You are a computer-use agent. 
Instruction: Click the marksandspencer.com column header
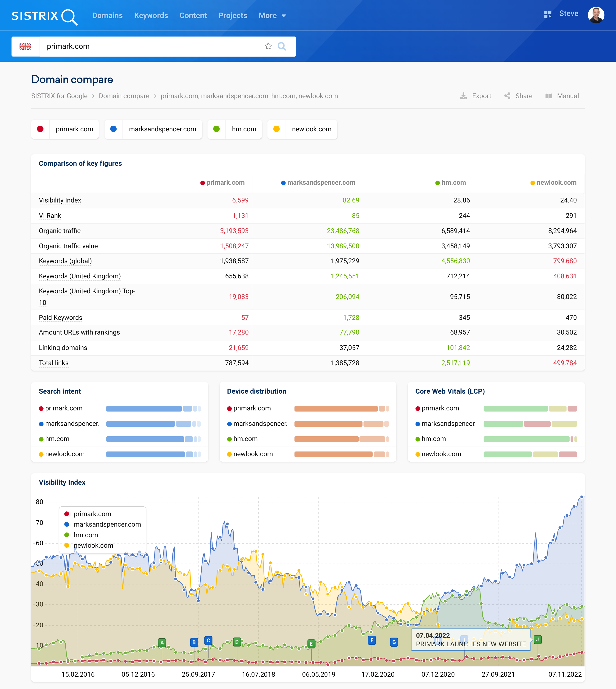pyautogui.click(x=318, y=183)
